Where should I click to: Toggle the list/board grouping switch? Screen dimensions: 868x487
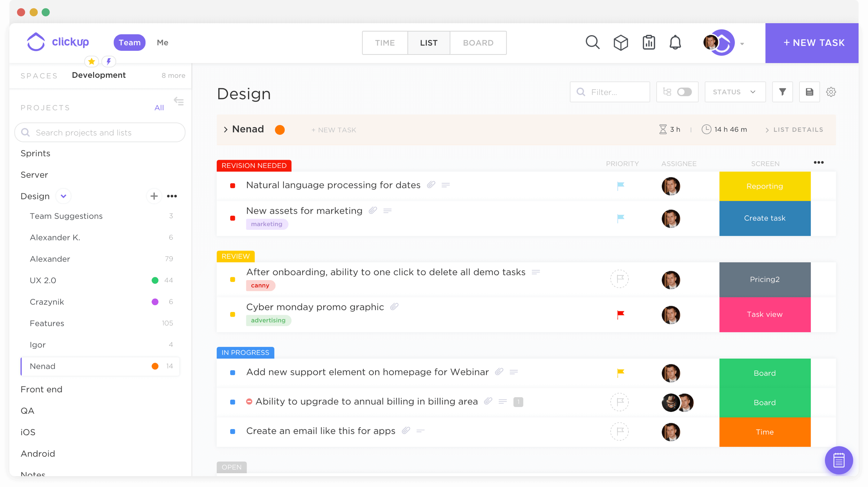684,91
